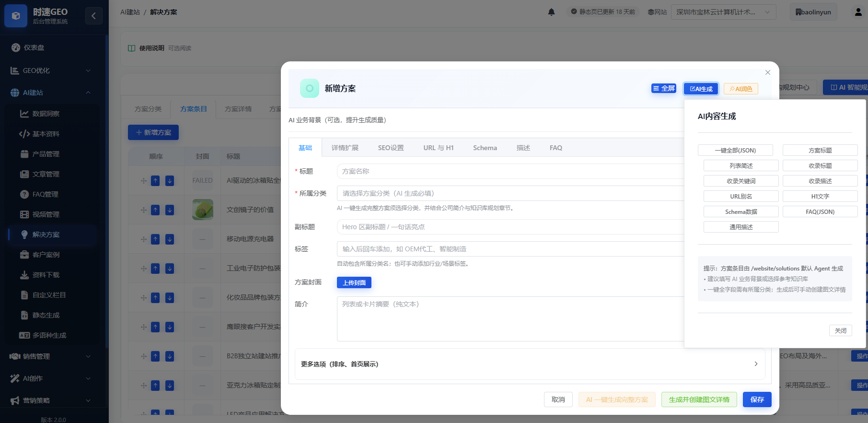Click the 上传封面 button
868x423 pixels.
coord(354,282)
